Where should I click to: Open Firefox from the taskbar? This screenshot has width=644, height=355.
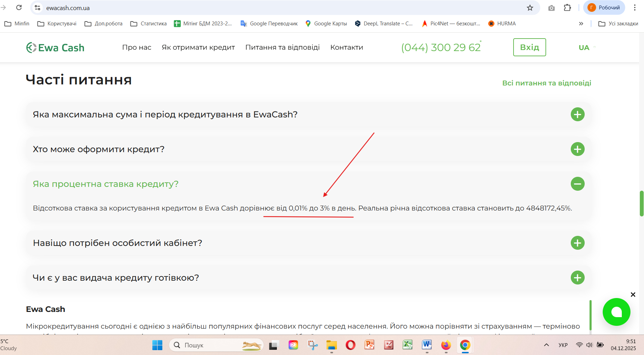point(446,345)
